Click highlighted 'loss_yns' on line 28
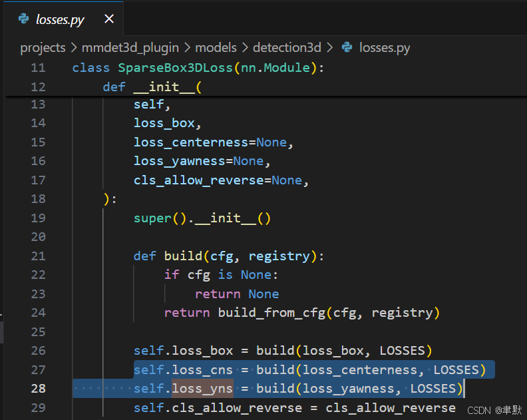Viewport: 527px width, 420px height. coord(202,389)
